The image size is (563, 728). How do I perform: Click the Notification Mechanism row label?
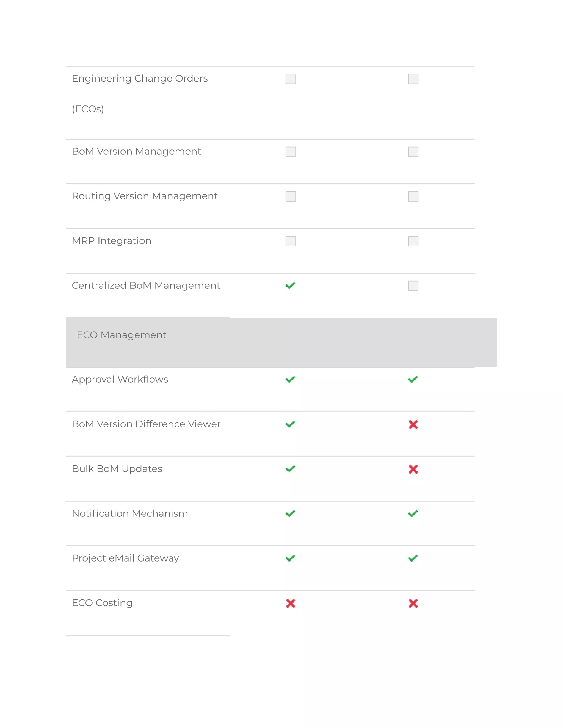(130, 513)
